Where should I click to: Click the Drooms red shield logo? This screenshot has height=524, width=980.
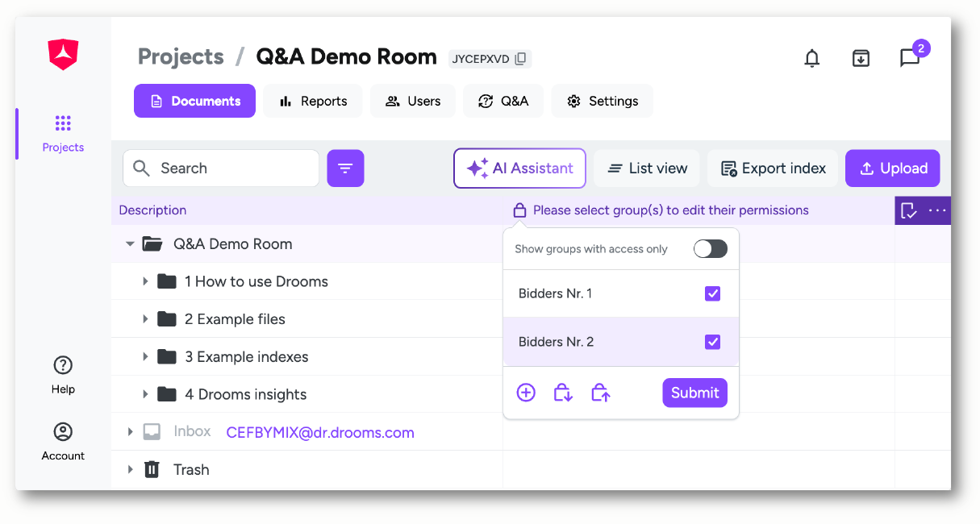63,55
